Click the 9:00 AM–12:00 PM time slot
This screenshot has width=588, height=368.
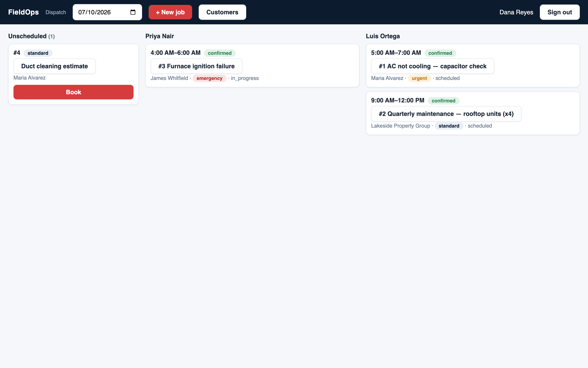click(398, 101)
